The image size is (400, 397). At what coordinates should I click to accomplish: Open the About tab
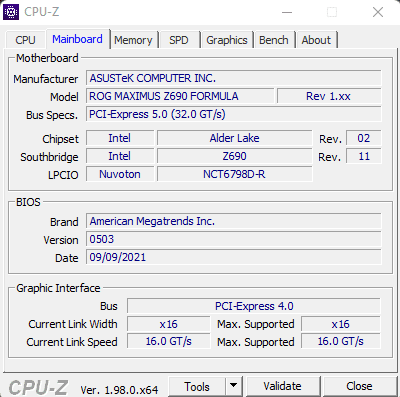pos(316,40)
